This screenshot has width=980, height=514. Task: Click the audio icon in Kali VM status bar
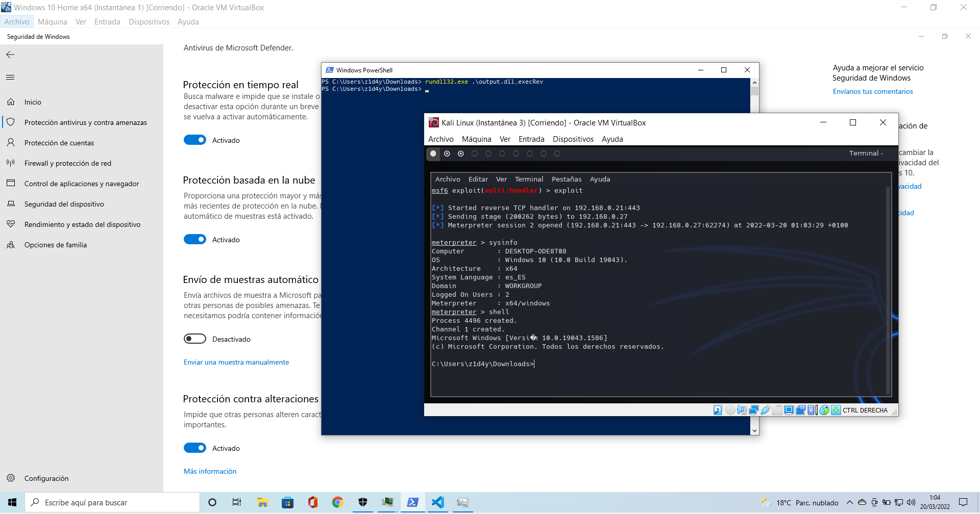click(x=742, y=410)
